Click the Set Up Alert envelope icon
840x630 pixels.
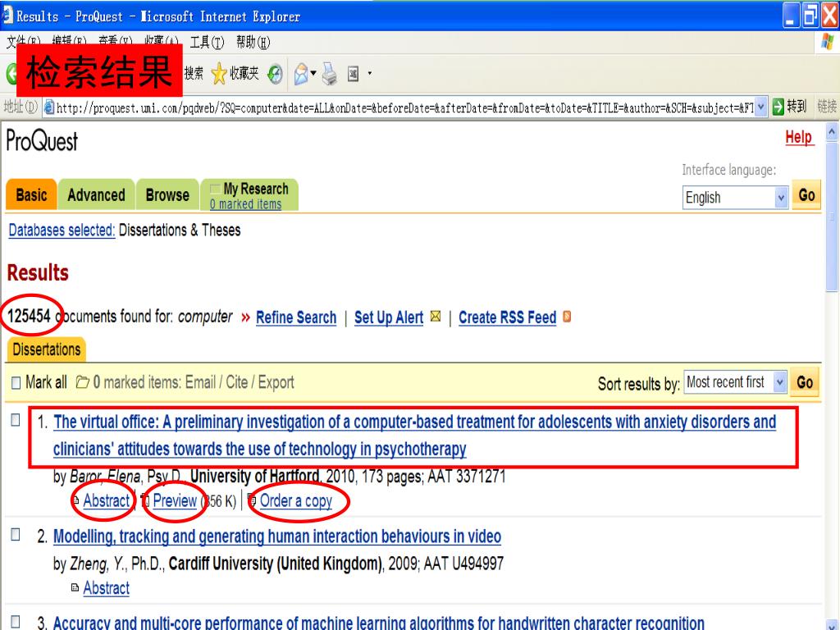[x=436, y=316]
